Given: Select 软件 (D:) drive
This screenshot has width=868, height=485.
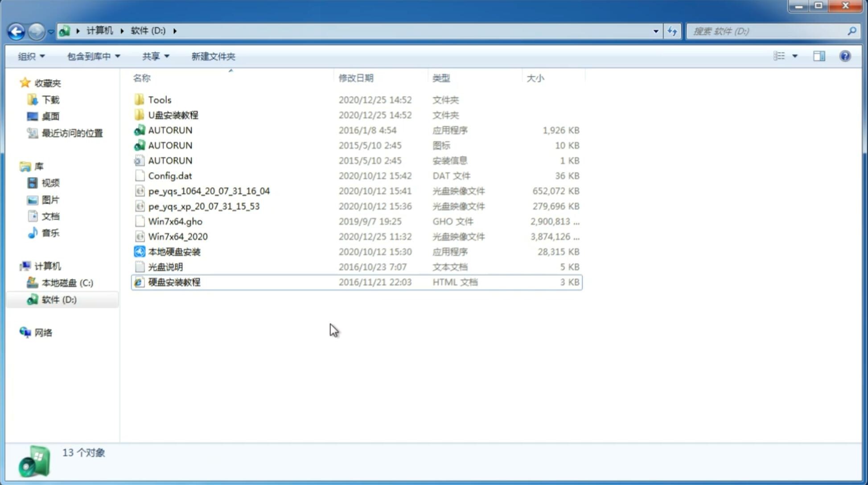Looking at the screenshot, I should (x=59, y=299).
